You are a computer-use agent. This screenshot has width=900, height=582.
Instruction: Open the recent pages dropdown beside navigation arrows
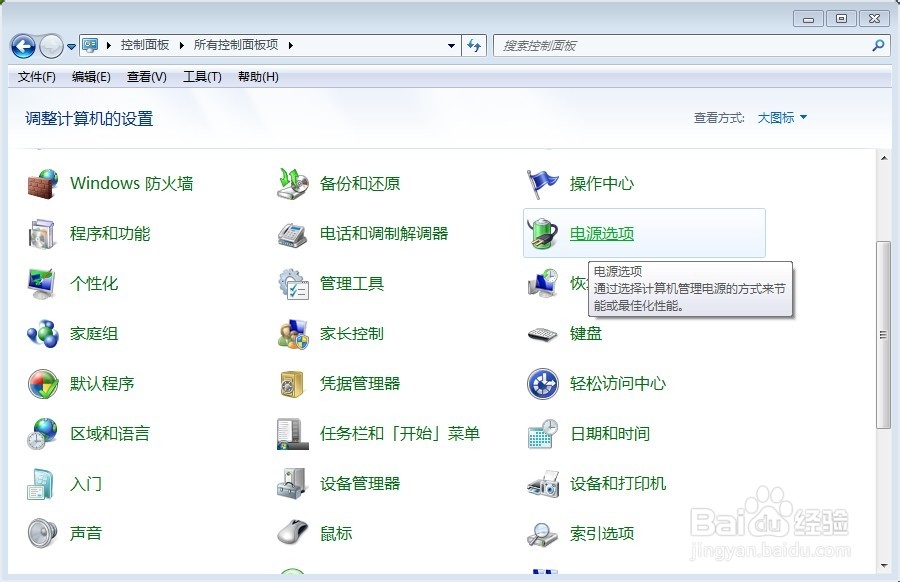pos(70,46)
